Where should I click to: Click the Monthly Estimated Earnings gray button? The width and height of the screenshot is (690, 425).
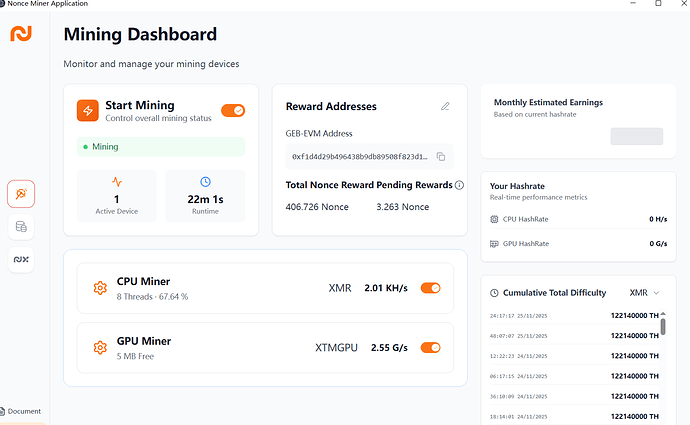(x=636, y=136)
